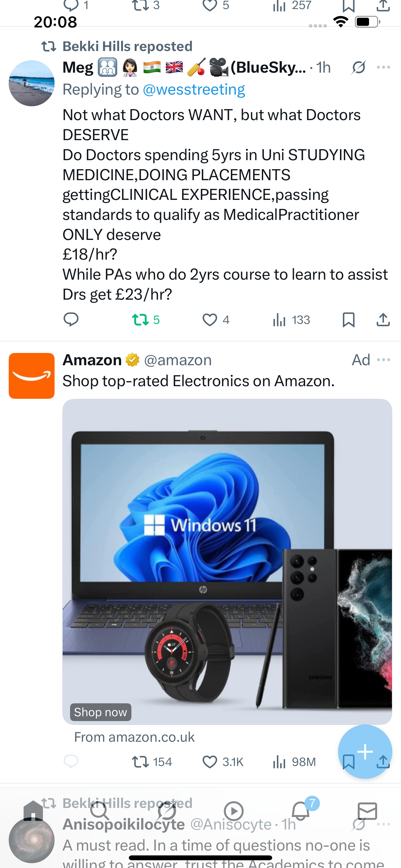Repost the Amazon ad with 154 reposts
Viewport: 401px width, 868px height.
click(152, 762)
